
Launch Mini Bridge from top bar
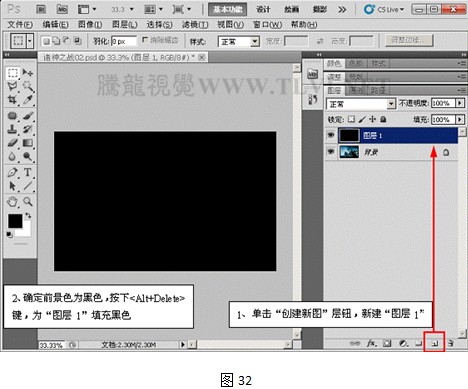pos(62,9)
